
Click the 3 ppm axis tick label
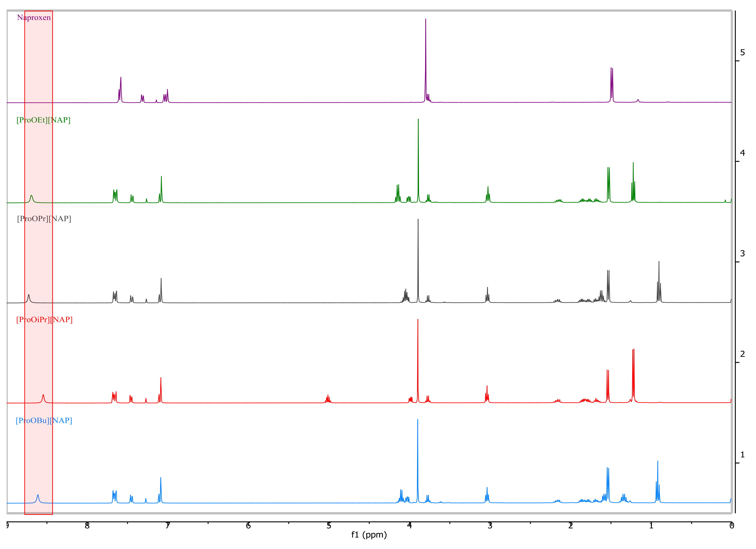[490, 526]
